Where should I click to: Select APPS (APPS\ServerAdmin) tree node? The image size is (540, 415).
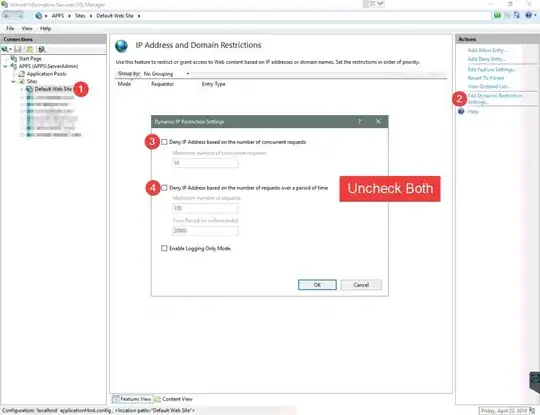(48, 66)
